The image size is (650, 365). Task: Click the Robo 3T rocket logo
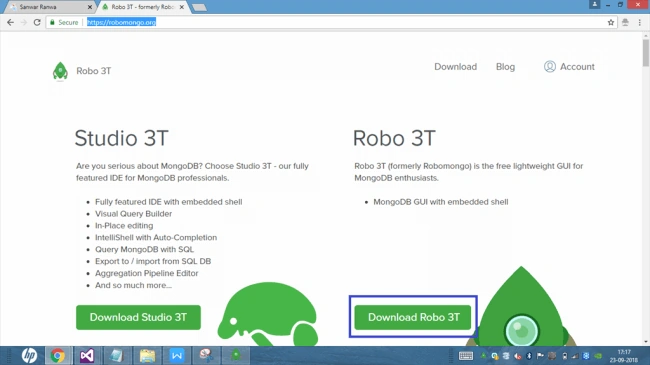[60, 71]
